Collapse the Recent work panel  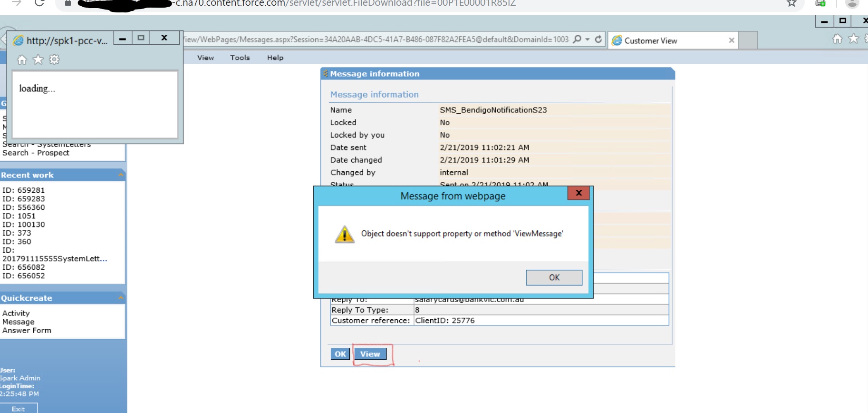click(121, 175)
